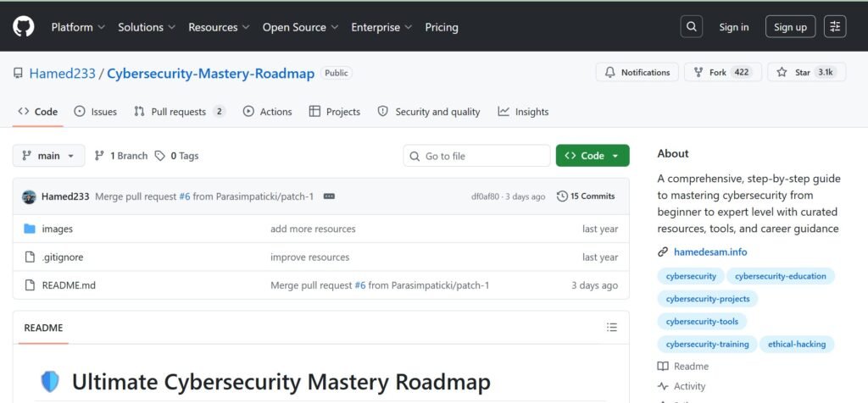
Task: Open the cybersecurity-projects topic tag
Action: [x=708, y=299]
